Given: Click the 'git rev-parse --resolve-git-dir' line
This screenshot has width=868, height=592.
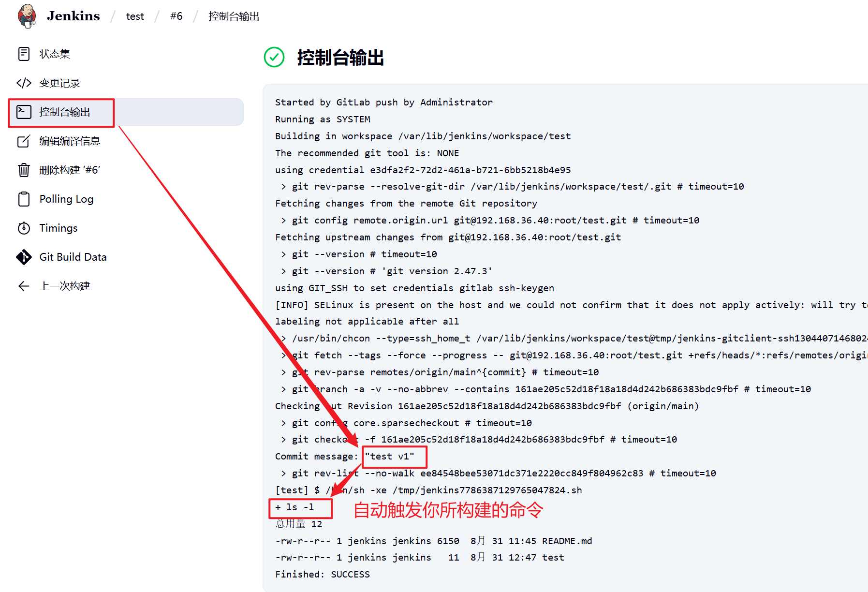Looking at the screenshot, I should click(512, 186).
